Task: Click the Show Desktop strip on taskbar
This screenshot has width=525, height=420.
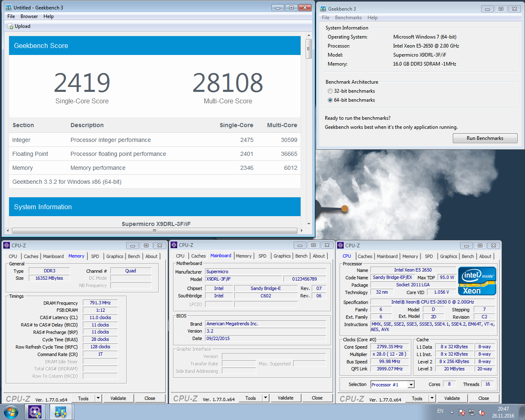Action: coord(522,412)
